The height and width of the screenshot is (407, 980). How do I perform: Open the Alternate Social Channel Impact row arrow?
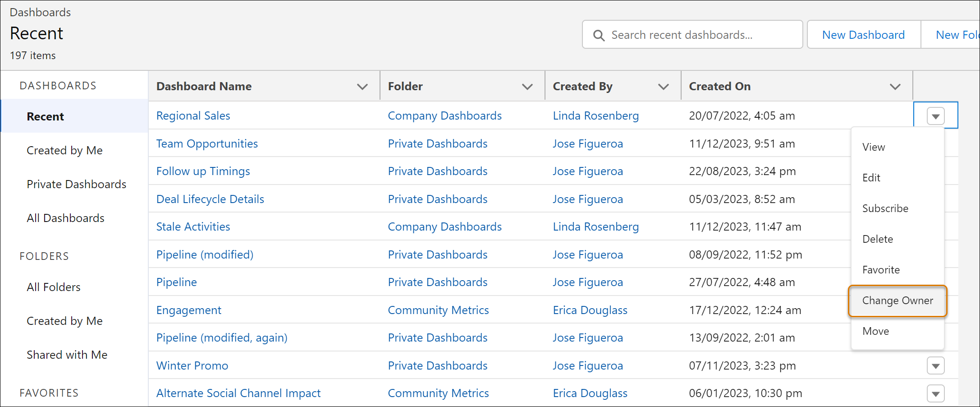(x=936, y=393)
